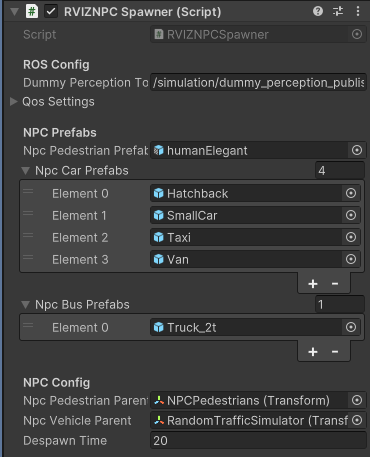Viewport: 370px width, 457px height.
Task: Open object picker for Truck_2t element
Action: 351,327
